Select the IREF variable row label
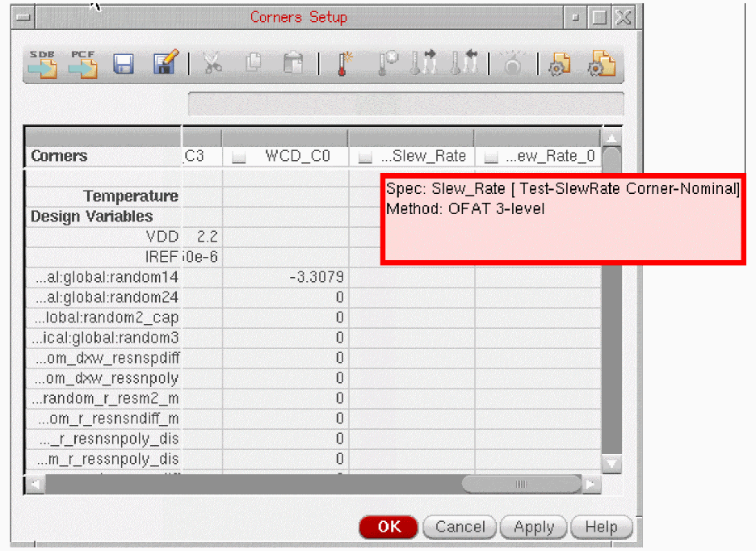 pos(162,257)
